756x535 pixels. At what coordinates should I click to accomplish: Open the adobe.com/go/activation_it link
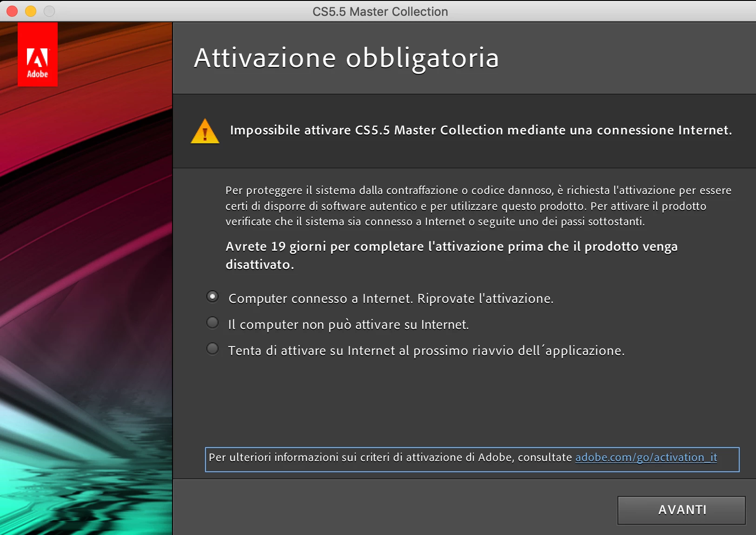[x=646, y=458]
